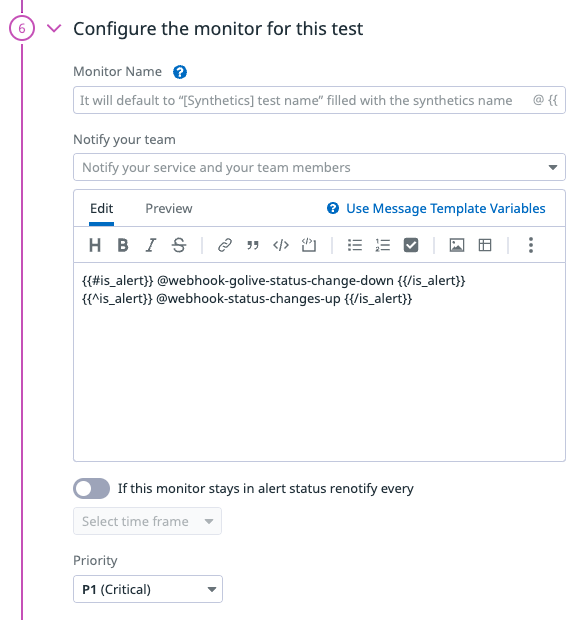Insert a task checklist item
The image size is (587, 620).
[x=411, y=245]
